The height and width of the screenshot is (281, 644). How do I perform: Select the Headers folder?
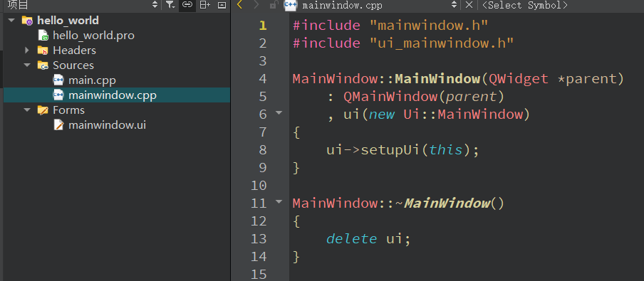[74, 50]
